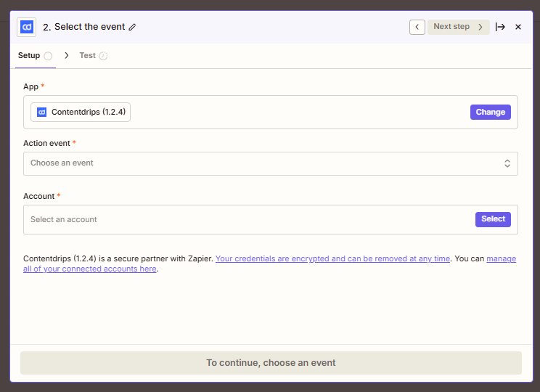This screenshot has width=540, height=392.
Task: Click the Contentdrips logo in App field
Action: (42, 112)
